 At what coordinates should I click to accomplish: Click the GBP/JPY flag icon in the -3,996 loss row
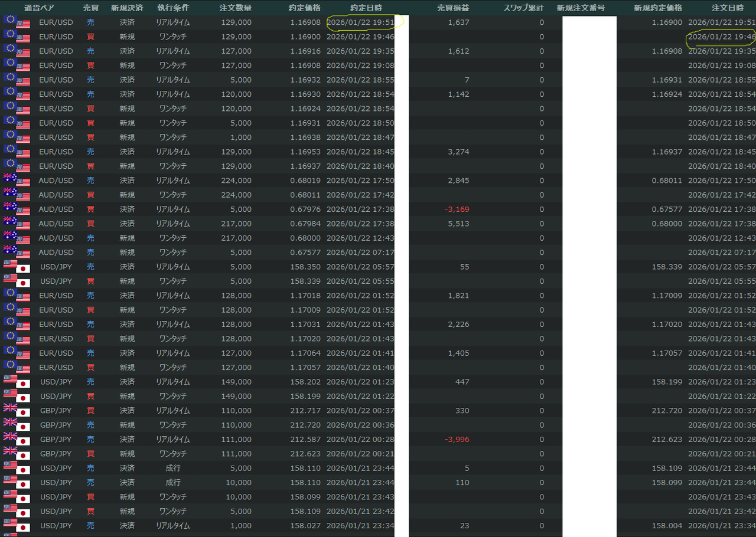[17, 439]
